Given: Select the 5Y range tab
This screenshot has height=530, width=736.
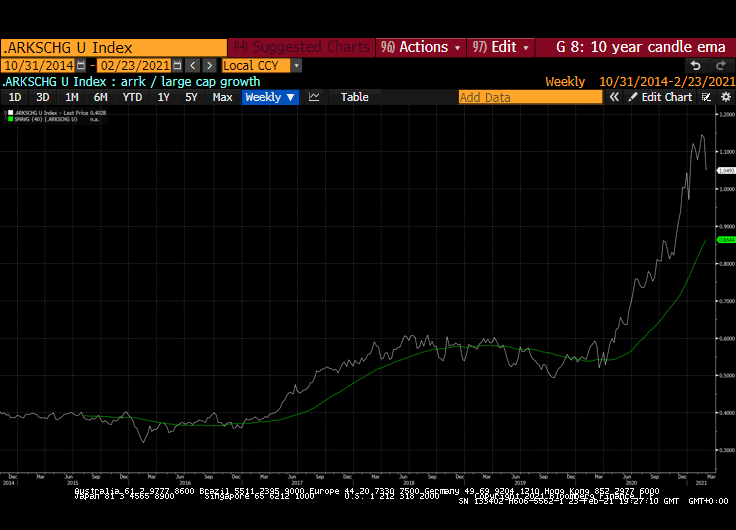Looking at the screenshot, I should pyautogui.click(x=191, y=97).
